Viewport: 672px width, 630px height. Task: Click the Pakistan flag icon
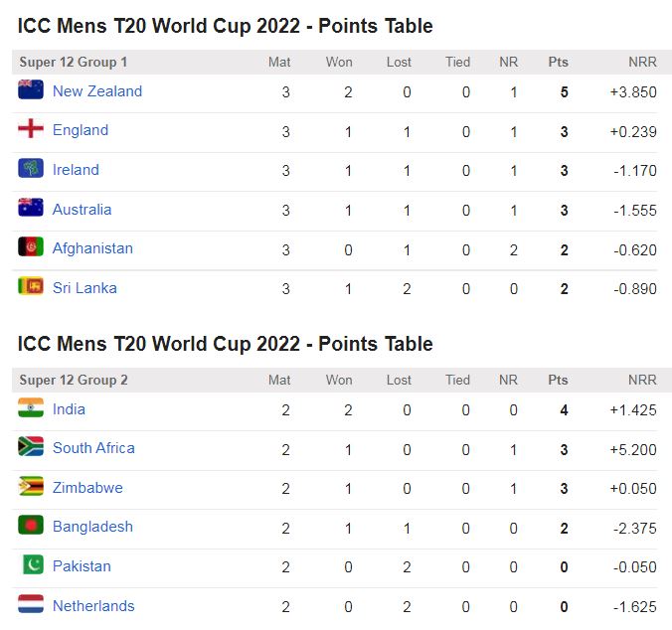click(x=31, y=565)
